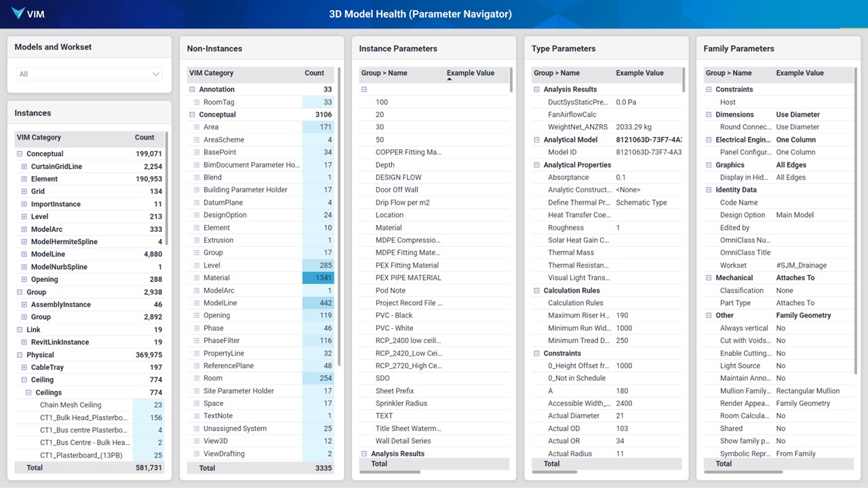868x488 pixels.
Task: Sort by Example Value in Instance Parameters
Action: pos(470,73)
